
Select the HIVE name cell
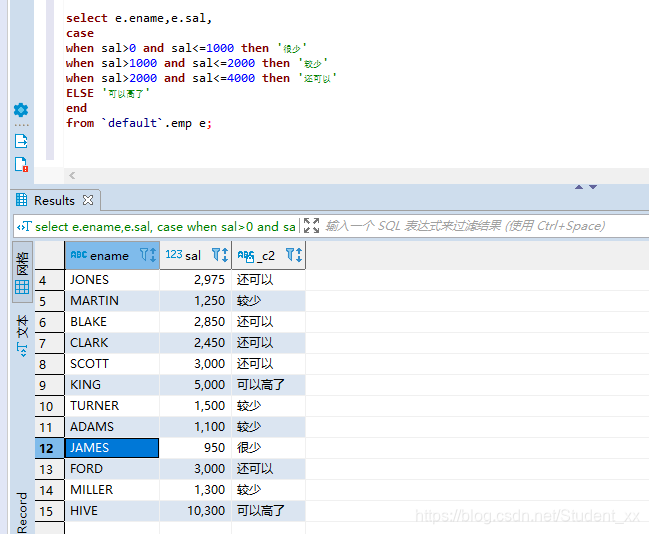[112, 511]
